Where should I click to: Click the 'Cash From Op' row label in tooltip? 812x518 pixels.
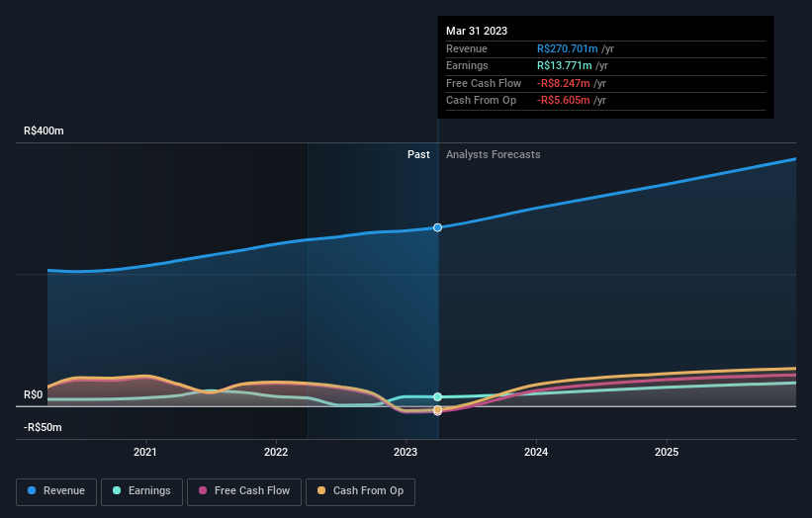[x=481, y=101]
